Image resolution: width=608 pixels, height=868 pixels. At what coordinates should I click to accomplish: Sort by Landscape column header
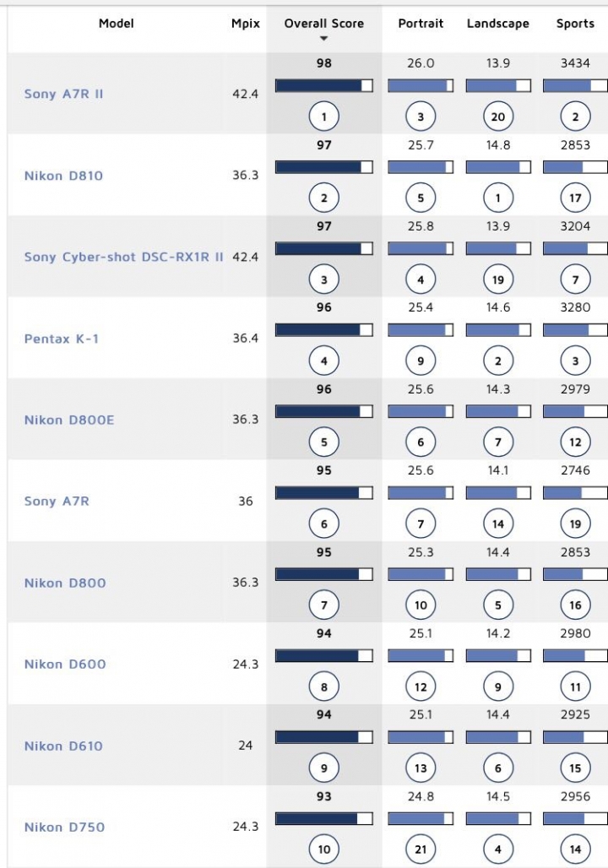(x=498, y=24)
